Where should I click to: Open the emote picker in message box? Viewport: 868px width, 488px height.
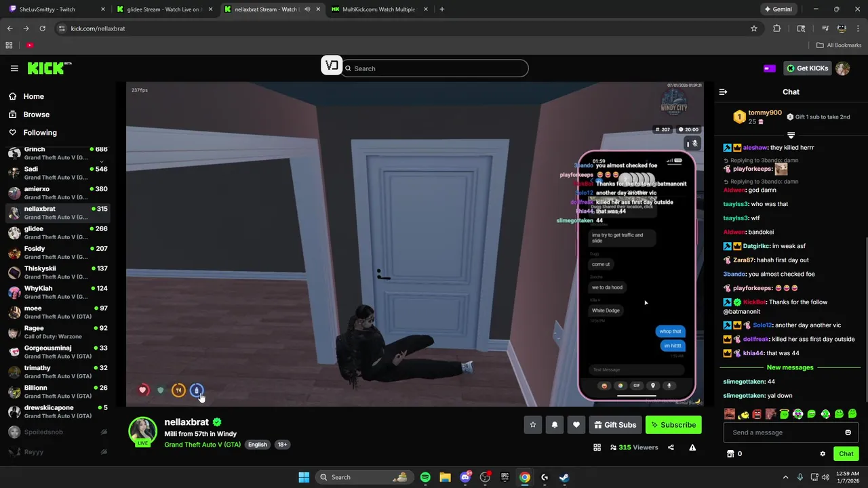[848, 432]
